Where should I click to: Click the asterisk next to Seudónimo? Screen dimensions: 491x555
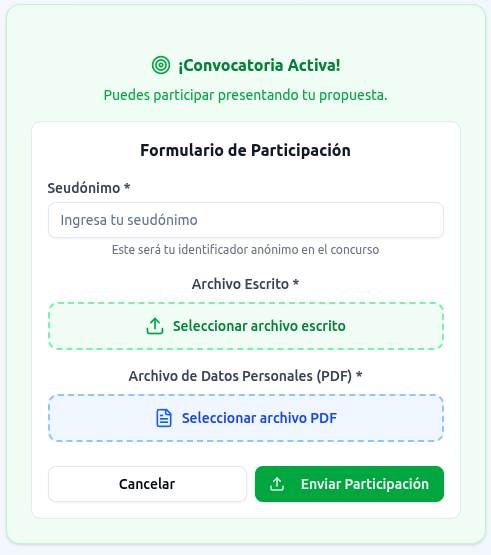[x=127, y=186]
